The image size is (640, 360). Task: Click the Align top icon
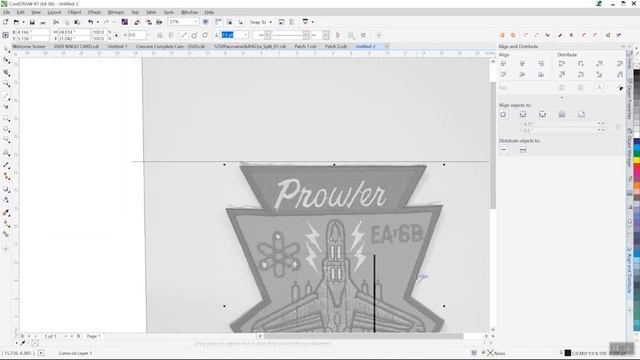point(503,75)
